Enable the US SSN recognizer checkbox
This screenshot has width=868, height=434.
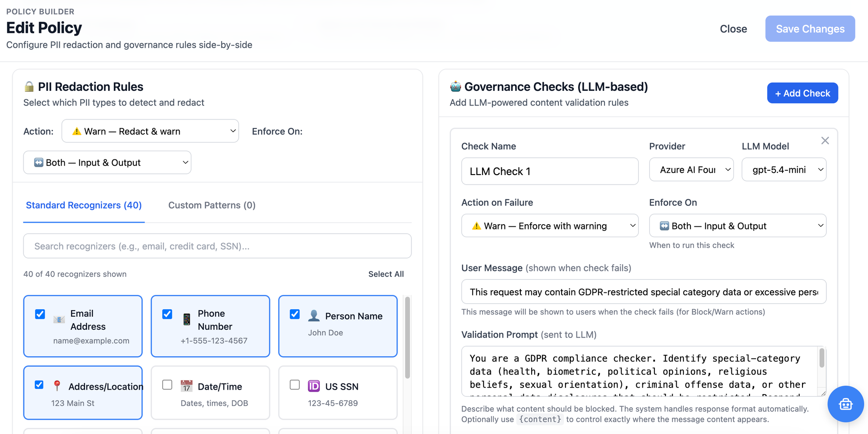pyautogui.click(x=295, y=385)
